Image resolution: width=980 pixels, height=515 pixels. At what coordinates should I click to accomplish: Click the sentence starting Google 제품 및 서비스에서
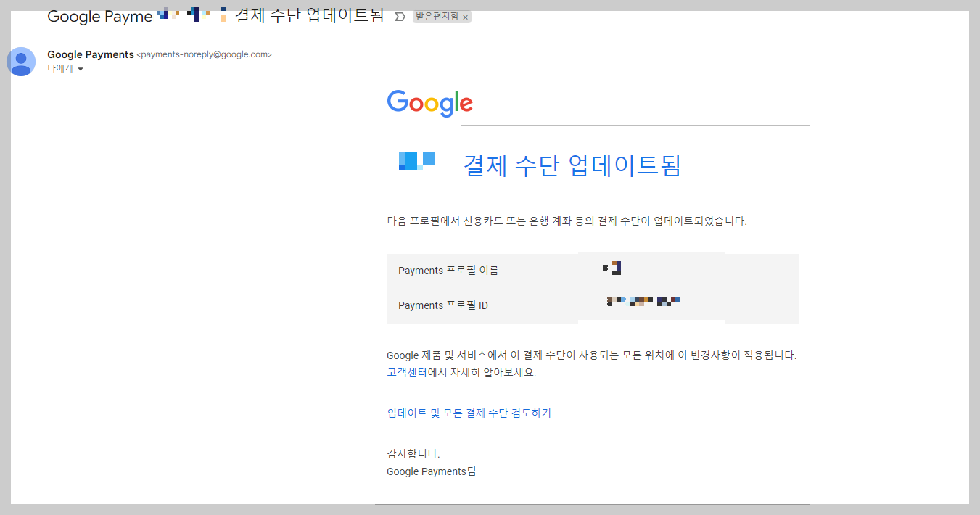(x=592, y=355)
